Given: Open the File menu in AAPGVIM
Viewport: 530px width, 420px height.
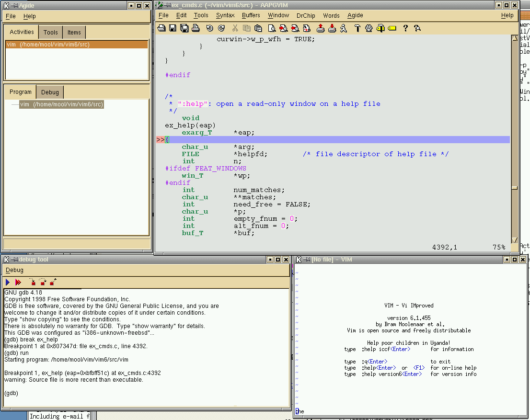Looking at the screenshot, I should (163, 15).
